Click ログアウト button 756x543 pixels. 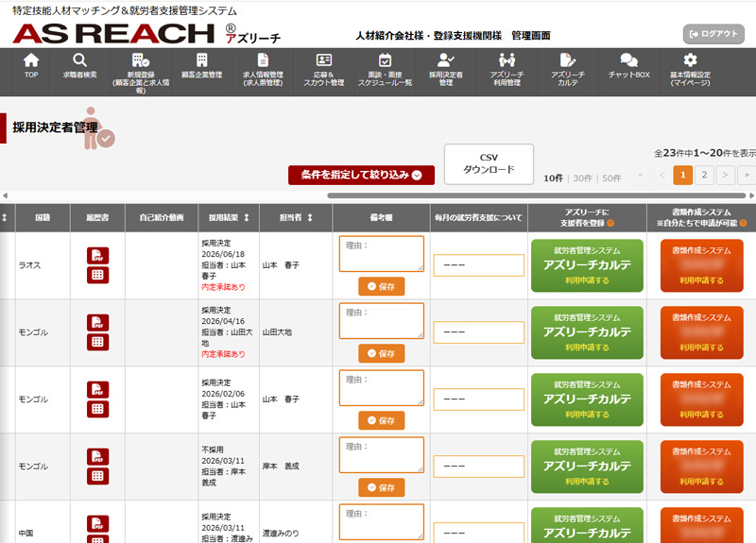pos(713,34)
